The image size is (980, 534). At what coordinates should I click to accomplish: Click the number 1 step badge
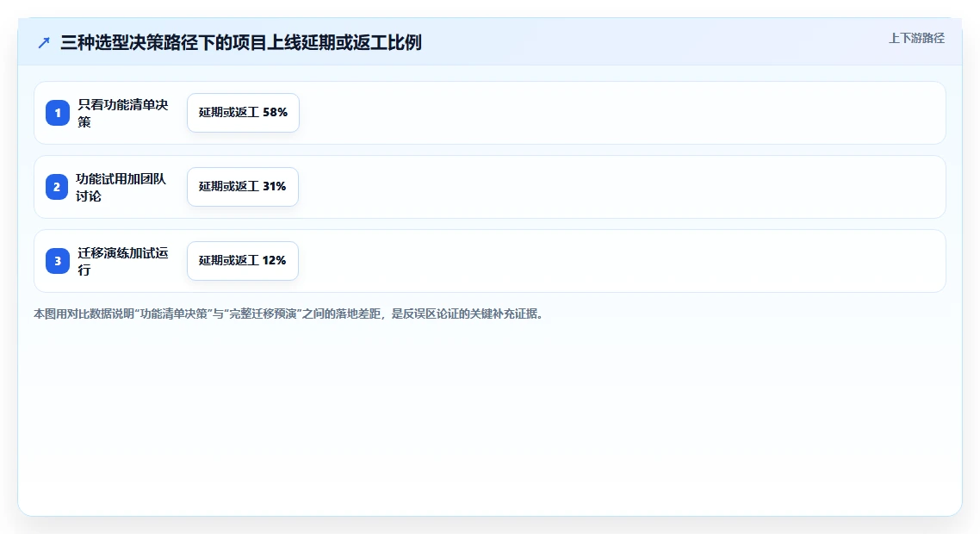pos(58,113)
